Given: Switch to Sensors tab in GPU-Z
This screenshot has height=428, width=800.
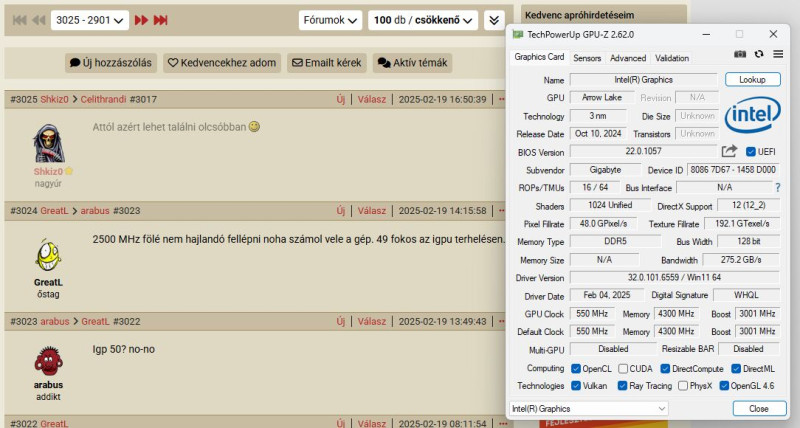Looking at the screenshot, I should tap(587, 58).
